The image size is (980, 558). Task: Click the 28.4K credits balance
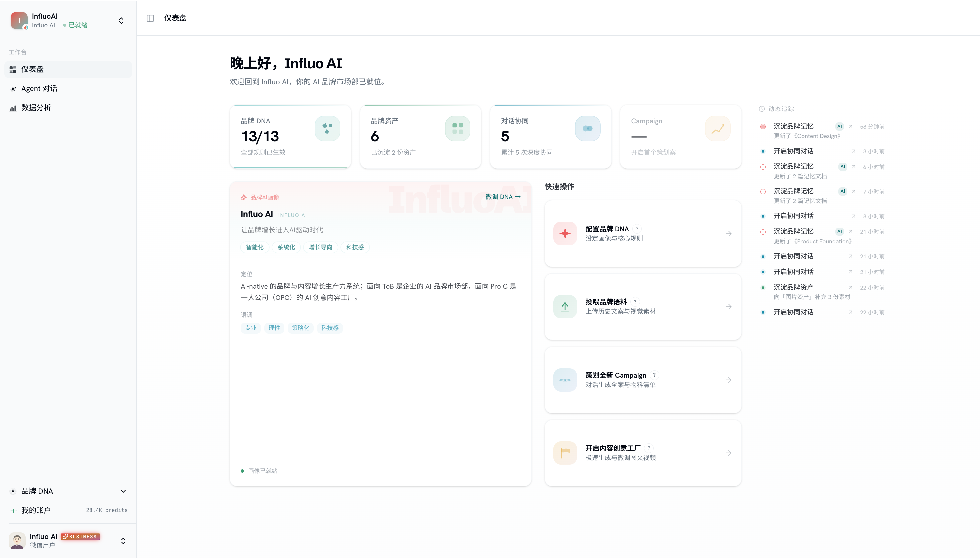(107, 510)
